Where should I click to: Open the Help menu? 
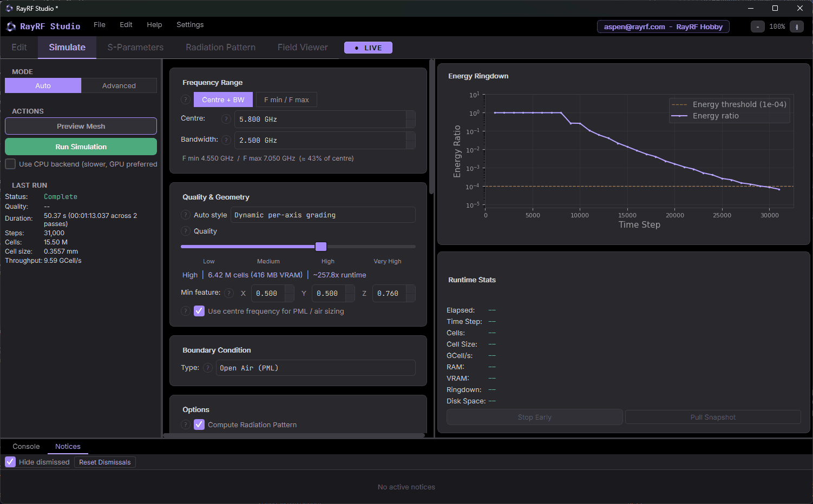click(x=154, y=25)
